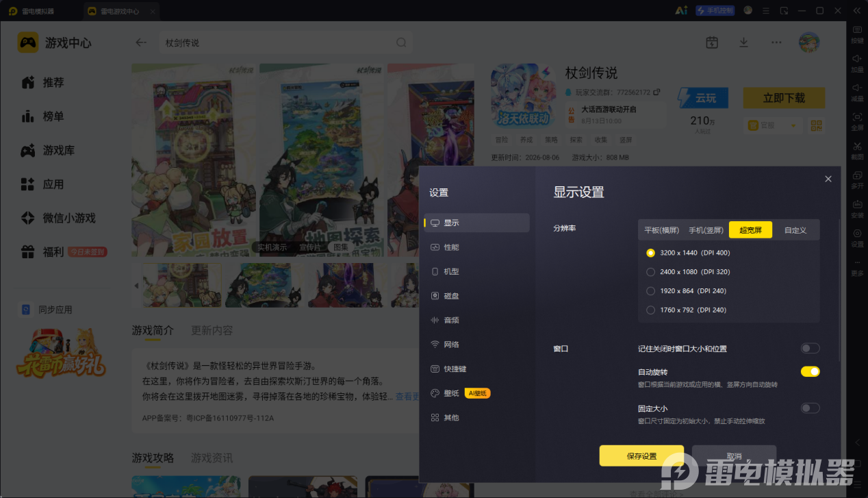Click the search magnifier icon
Viewport: 868px width, 498px height.
click(x=401, y=42)
